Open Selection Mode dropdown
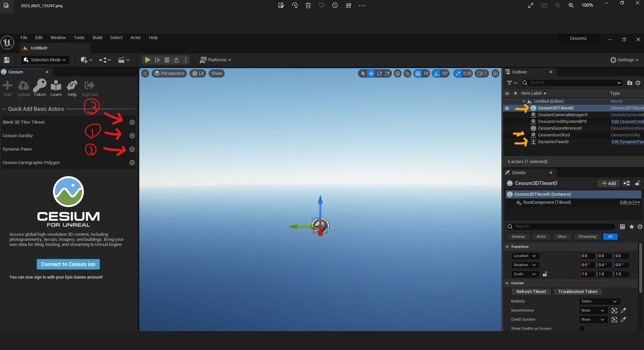 coord(46,60)
